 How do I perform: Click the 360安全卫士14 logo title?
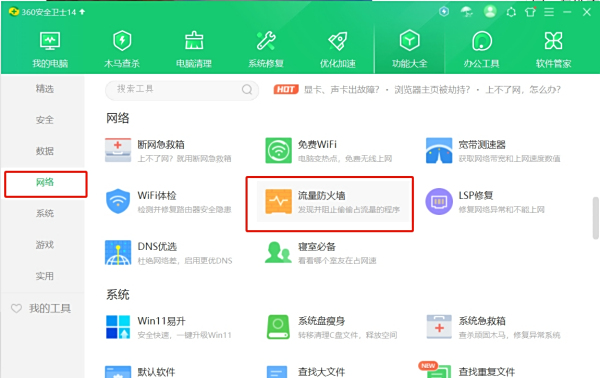[x=43, y=12]
